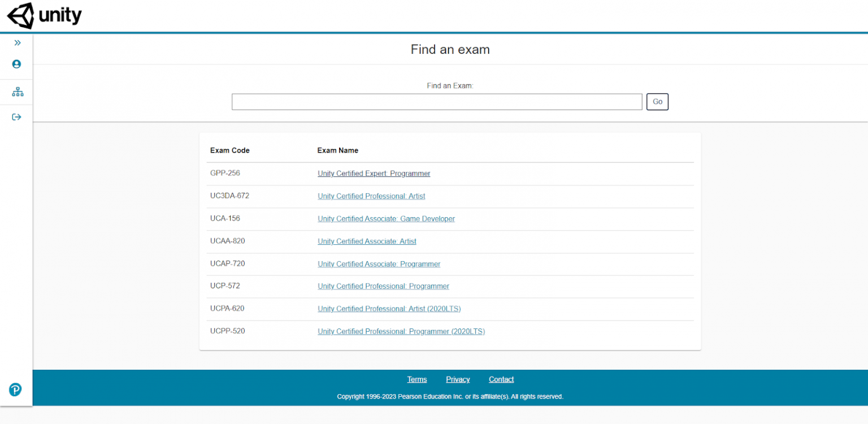This screenshot has height=424, width=868.
Task: Open Unity Certified Professional: Artist link
Action: pyautogui.click(x=371, y=196)
